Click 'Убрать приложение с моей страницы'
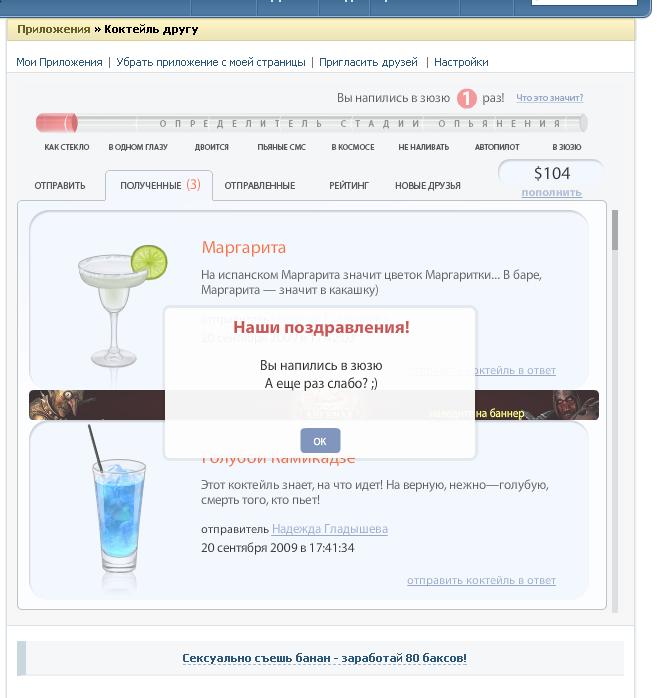Screen dimensions: 668x698 click(211, 62)
